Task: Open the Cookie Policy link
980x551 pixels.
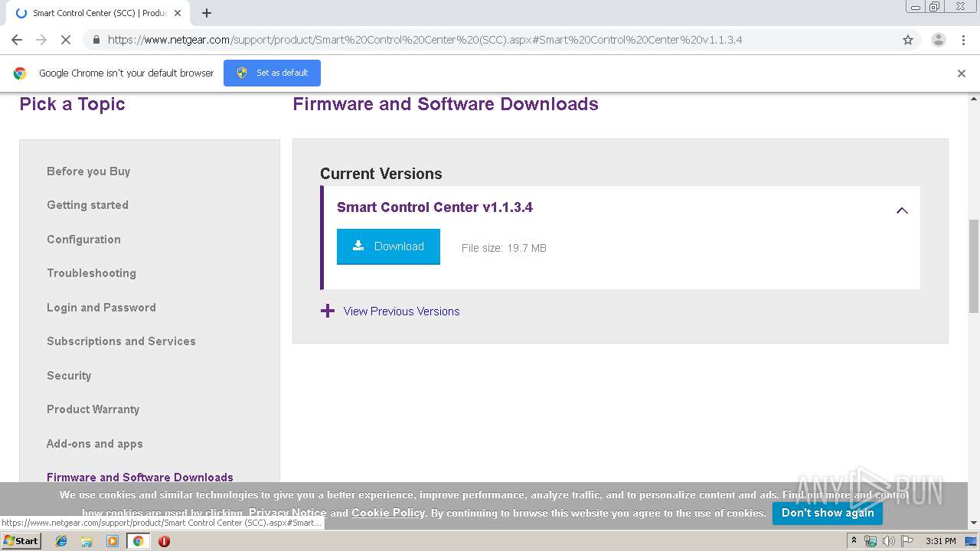Action: coord(388,513)
